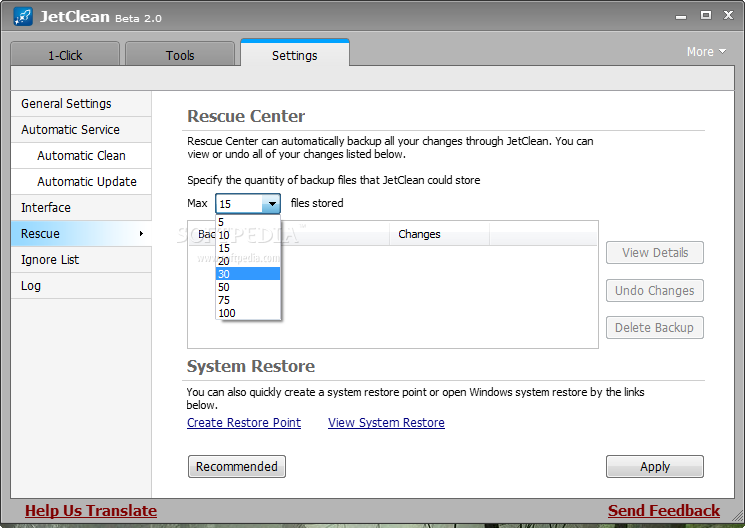This screenshot has height=528, width=745.
Task: Choose 100 in the max files list
Action: coord(248,313)
